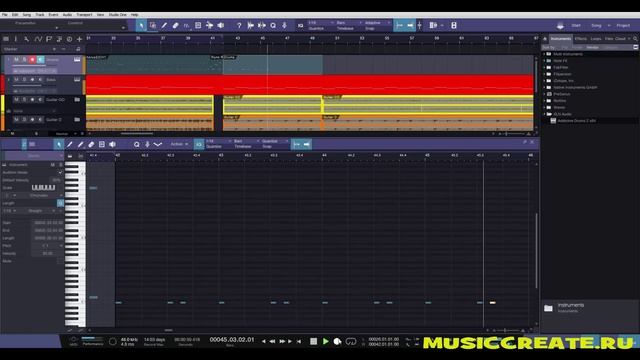The image size is (640, 360).
Task: Switch to the Project page
Action: click(623, 25)
